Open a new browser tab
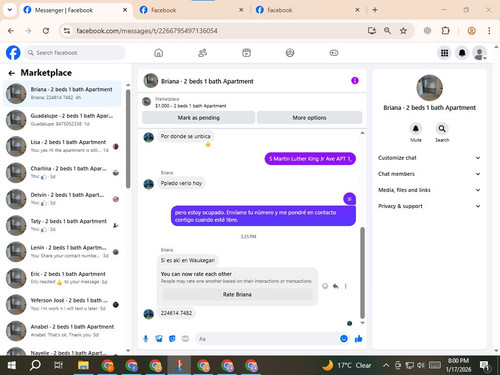This screenshot has height=375, width=500. pyautogui.click(x=375, y=10)
